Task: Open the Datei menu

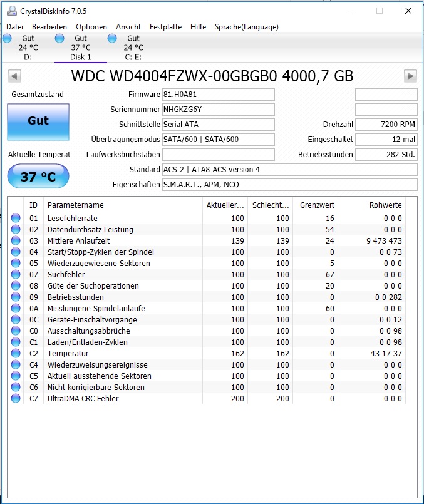Action: pos(15,27)
